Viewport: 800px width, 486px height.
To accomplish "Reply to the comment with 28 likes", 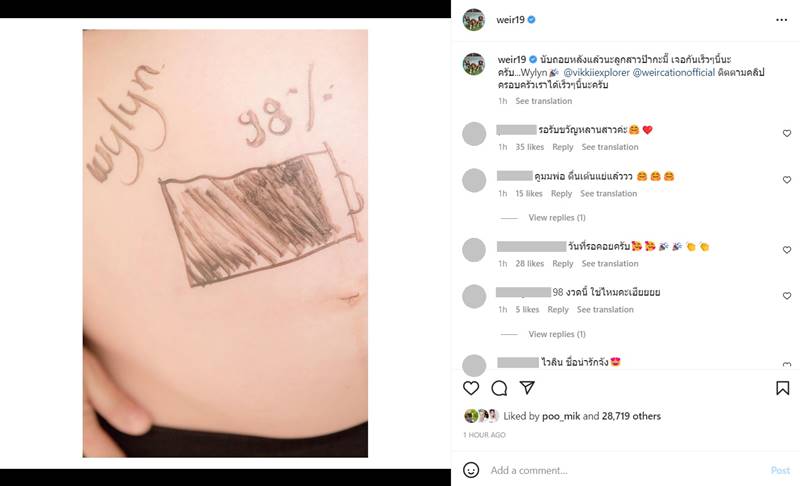I will pos(563,263).
